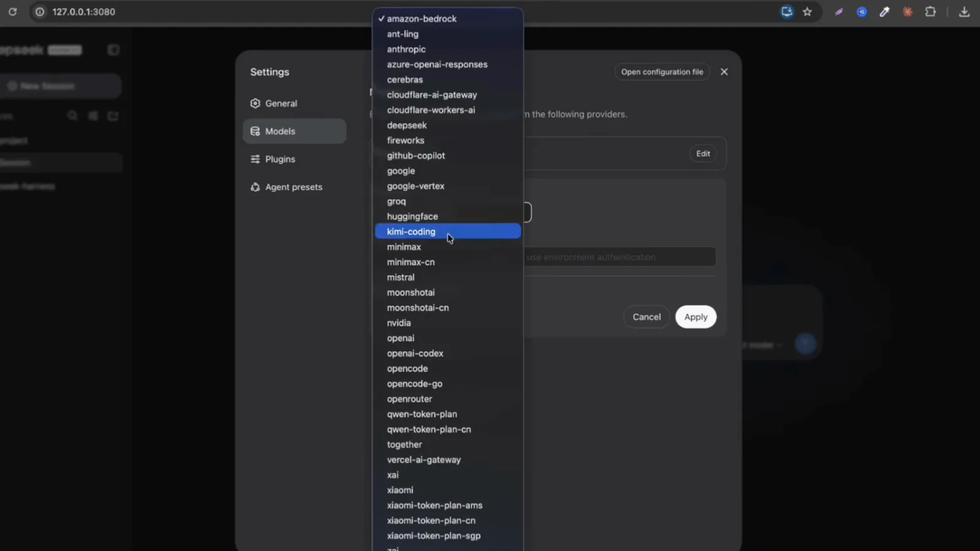
Task: Select openai-codex provider option
Action: 448,353
